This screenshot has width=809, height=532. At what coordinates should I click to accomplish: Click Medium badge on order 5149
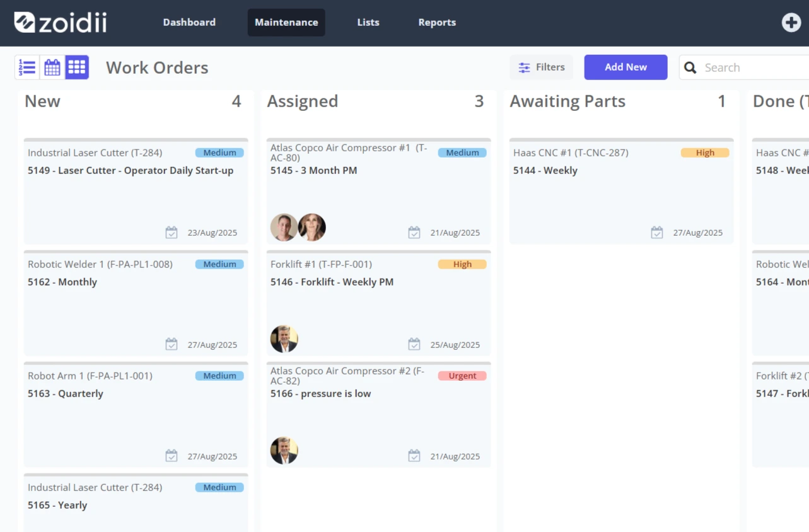coord(219,153)
